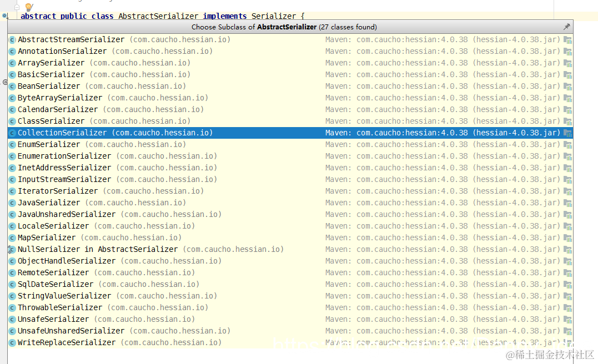Choose EnumSerializer subclass

pos(290,144)
